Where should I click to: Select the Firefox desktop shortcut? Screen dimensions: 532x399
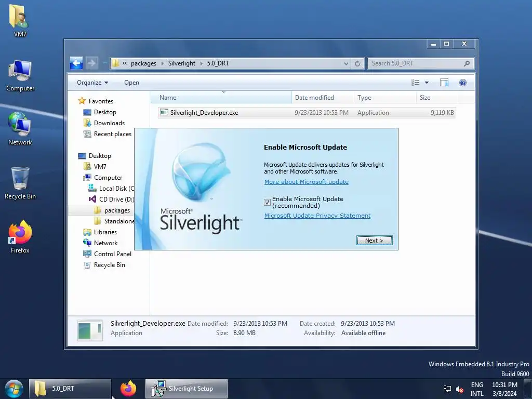pos(20,237)
